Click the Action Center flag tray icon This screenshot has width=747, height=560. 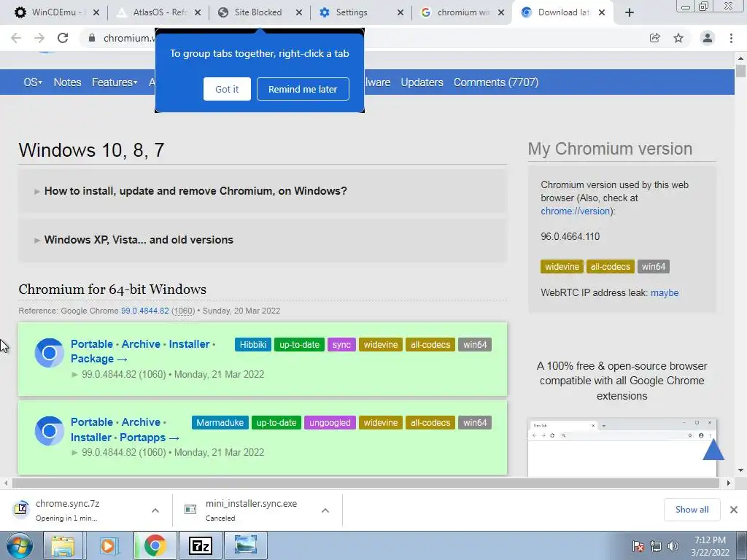click(638, 547)
